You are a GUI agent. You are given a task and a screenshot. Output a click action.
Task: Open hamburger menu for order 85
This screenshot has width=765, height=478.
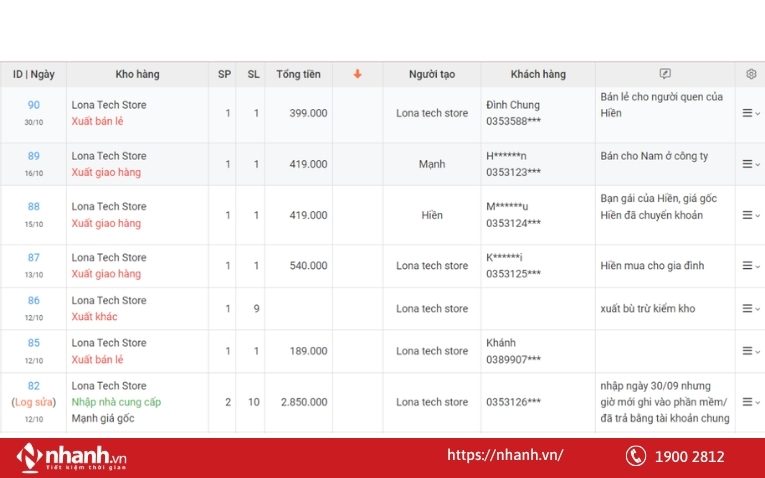point(750,351)
